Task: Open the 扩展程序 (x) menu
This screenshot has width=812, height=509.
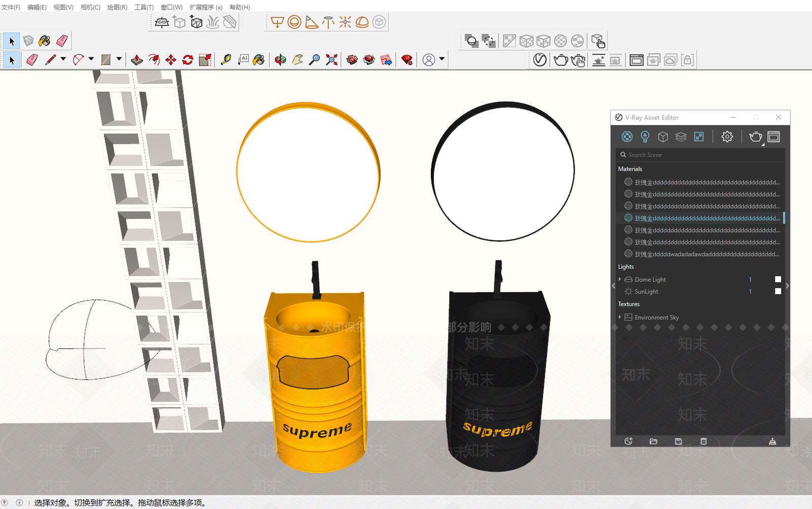Action: click(206, 7)
